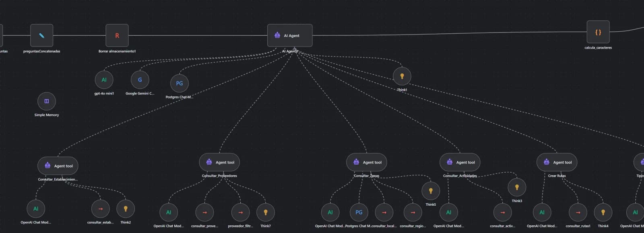Screen dimensions: 644x233
Task: Select the Think5 node
Action: click(x=431, y=191)
